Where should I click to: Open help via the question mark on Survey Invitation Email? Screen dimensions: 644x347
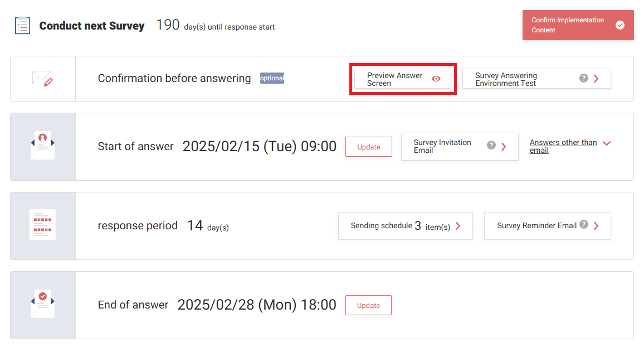coord(491,145)
